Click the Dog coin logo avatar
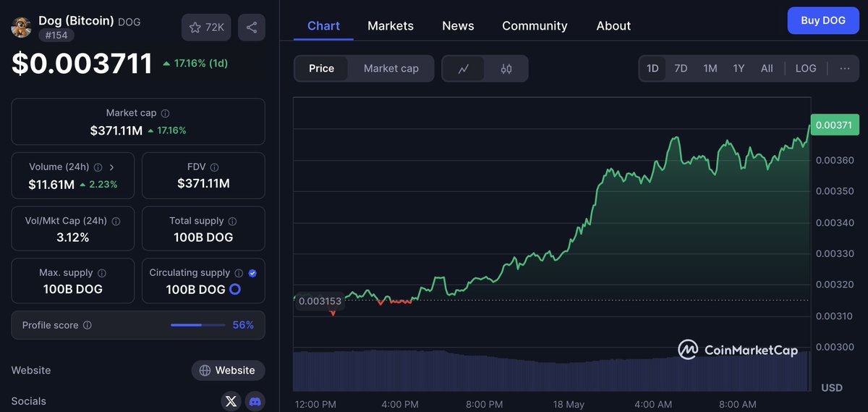 pyautogui.click(x=21, y=28)
